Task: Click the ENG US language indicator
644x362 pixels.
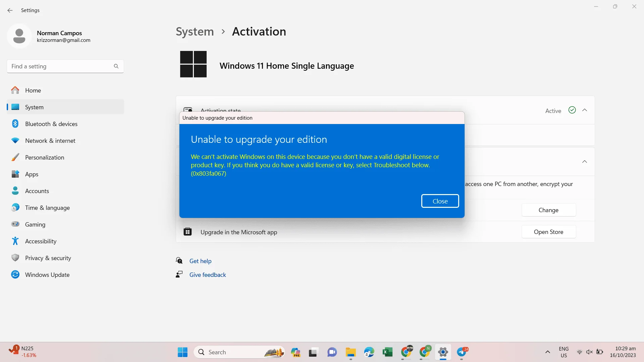Action: tap(564, 352)
